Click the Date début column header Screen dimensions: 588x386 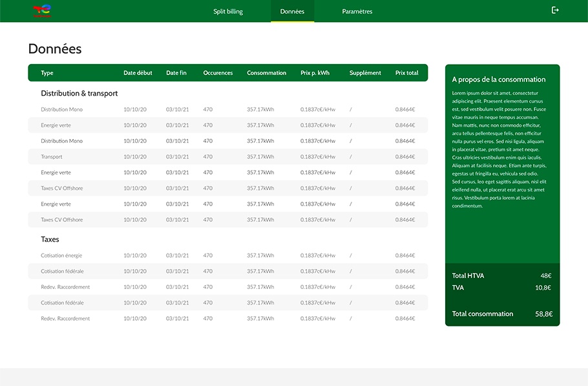(x=138, y=73)
